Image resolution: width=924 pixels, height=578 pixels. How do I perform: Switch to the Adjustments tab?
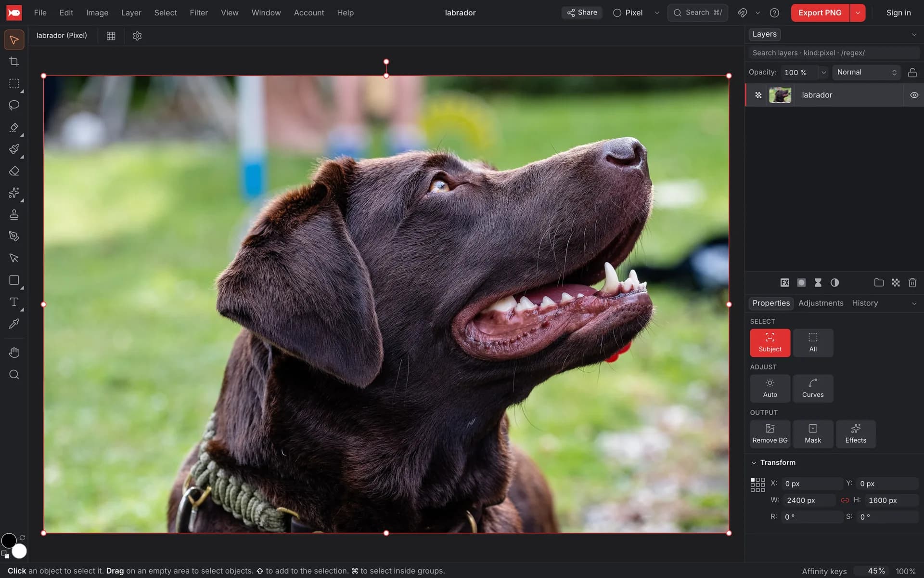pos(821,303)
